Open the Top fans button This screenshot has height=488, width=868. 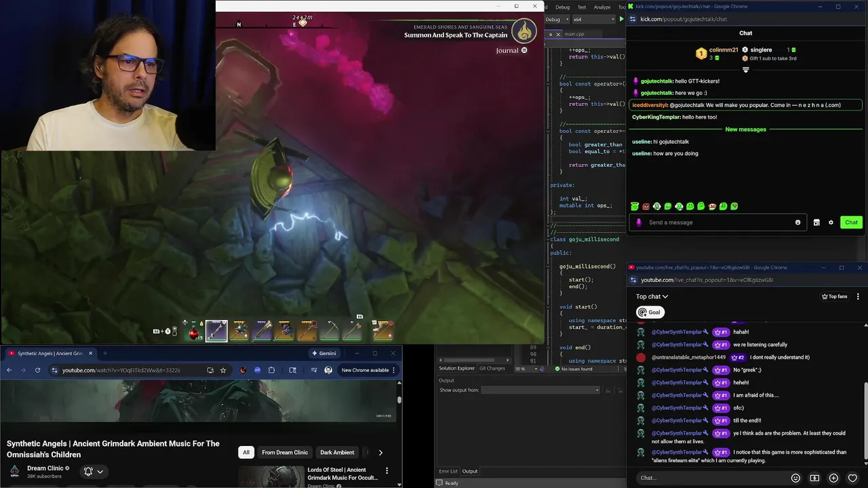click(x=834, y=296)
